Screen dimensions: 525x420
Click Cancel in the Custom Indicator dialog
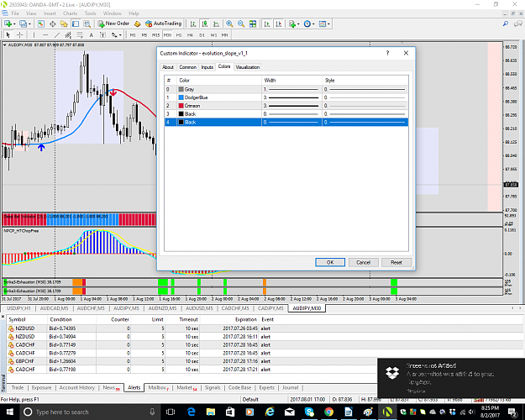(x=363, y=262)
